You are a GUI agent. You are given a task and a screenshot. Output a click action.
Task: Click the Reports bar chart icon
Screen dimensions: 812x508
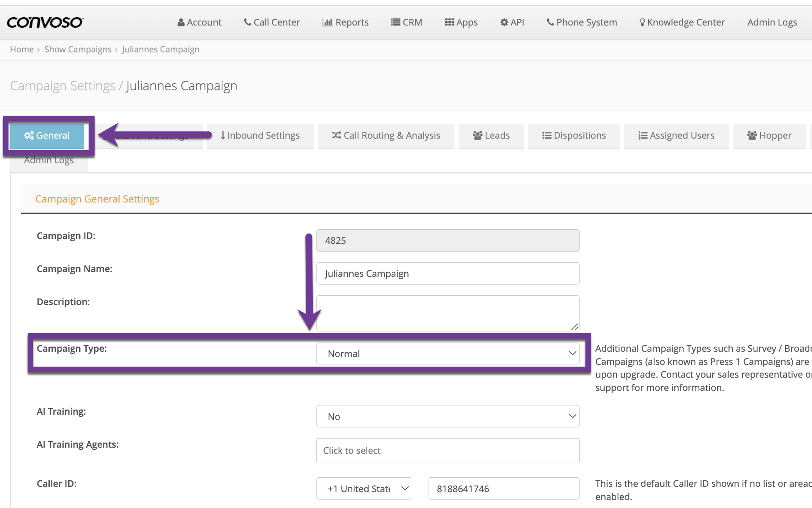tap(327, 22)
